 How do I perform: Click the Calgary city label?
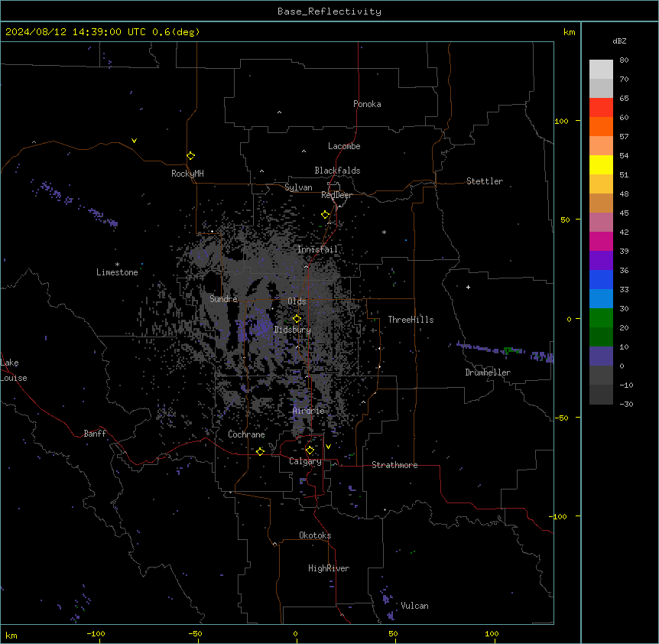pyautogui.click(x=305, y=461)
